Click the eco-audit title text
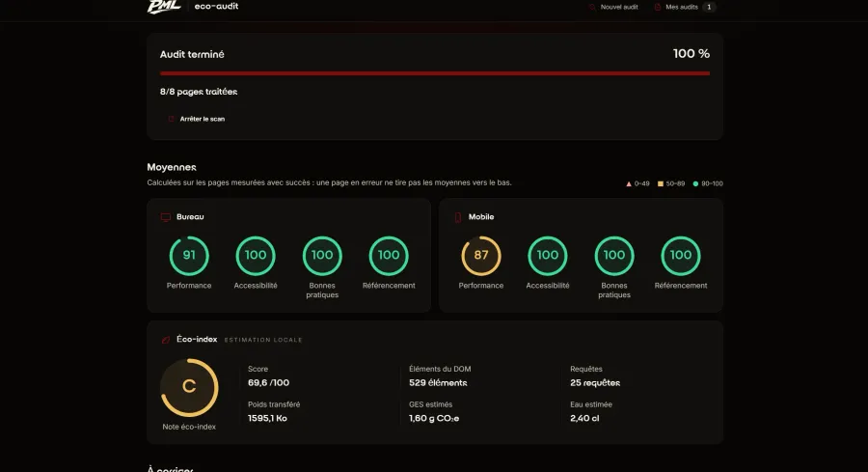868x472 pixels. tap(216, 6)
